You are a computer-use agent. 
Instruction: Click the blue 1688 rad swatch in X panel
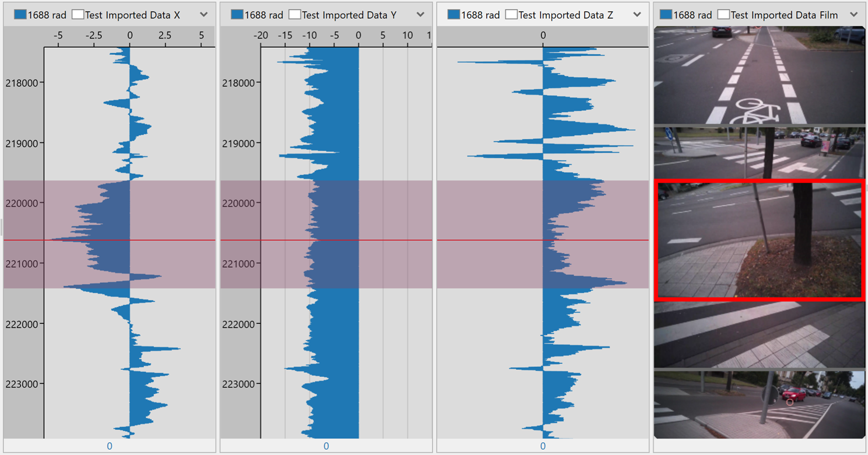click(x=20, y=15)
